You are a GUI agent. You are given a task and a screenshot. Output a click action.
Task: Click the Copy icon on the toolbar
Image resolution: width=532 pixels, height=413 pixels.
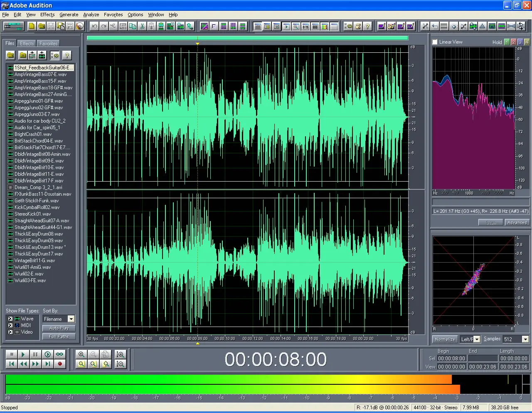pyautogui.click(x=133, y=26)
